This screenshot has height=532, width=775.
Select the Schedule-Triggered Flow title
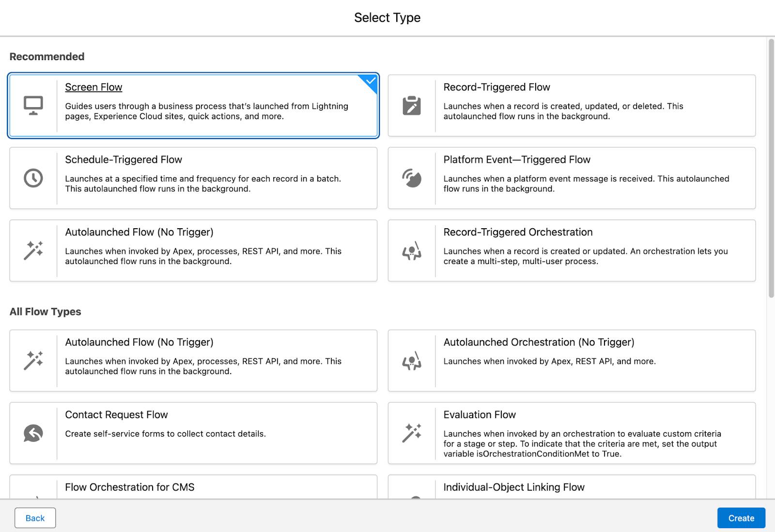(124, 160)
